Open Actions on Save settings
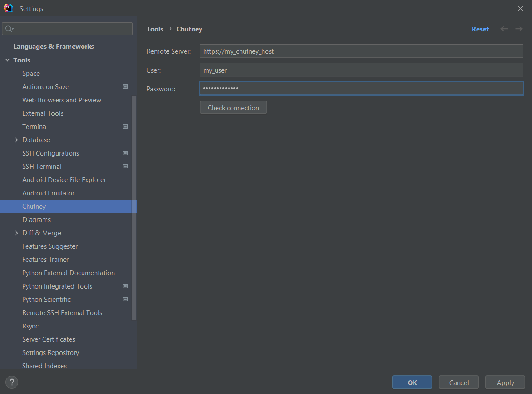This screenshot has width=532, height=394. pos(45,87)
